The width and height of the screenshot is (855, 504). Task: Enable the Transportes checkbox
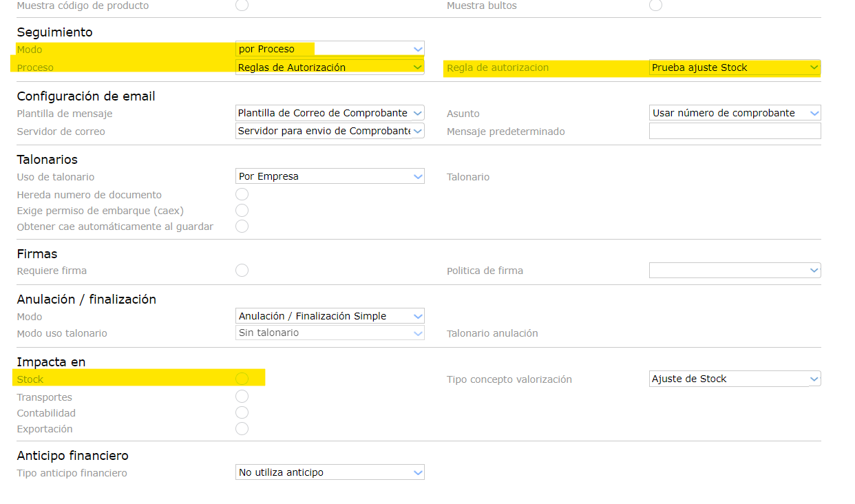[242, 397]
